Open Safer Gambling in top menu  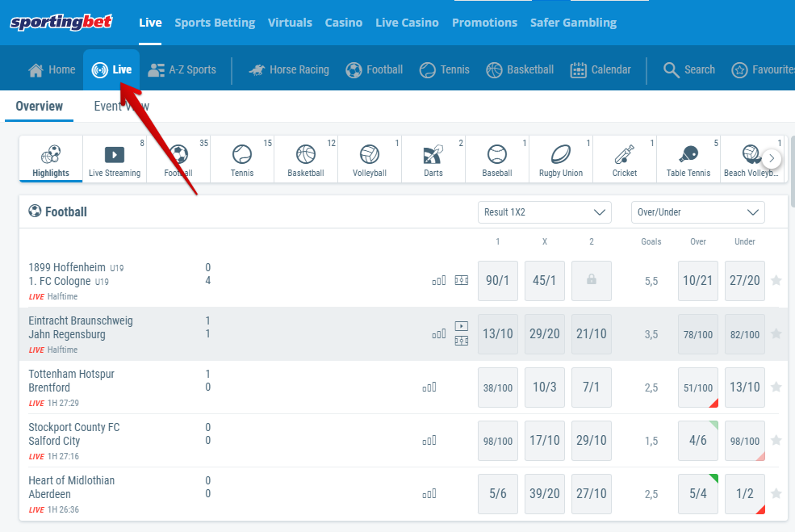pos(573,23)
